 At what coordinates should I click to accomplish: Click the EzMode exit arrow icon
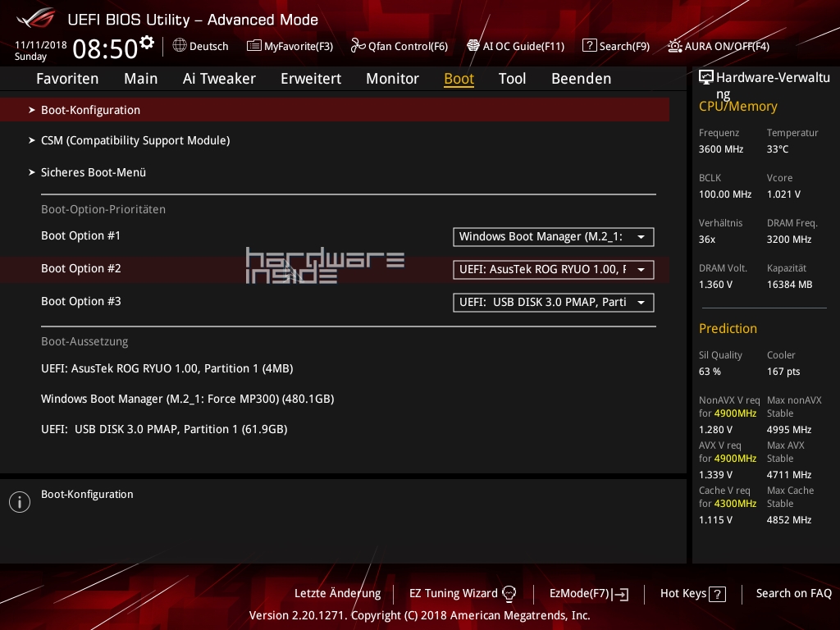(621, 594)
